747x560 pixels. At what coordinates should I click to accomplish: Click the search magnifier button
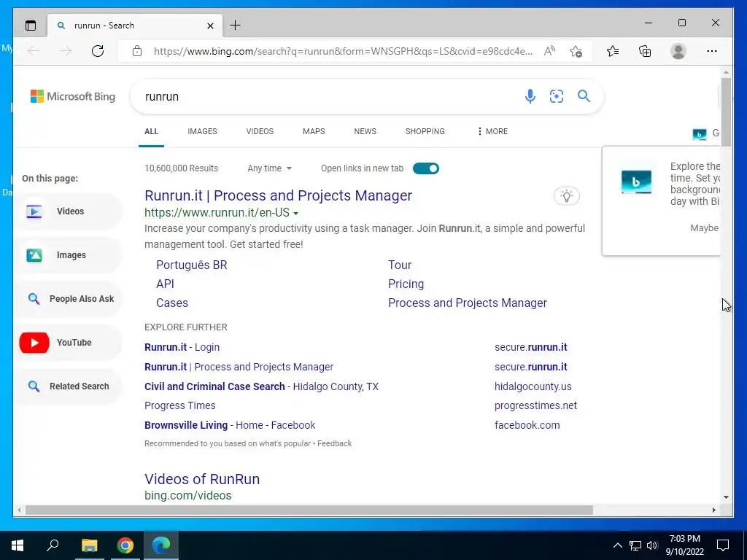coord(584,96)
